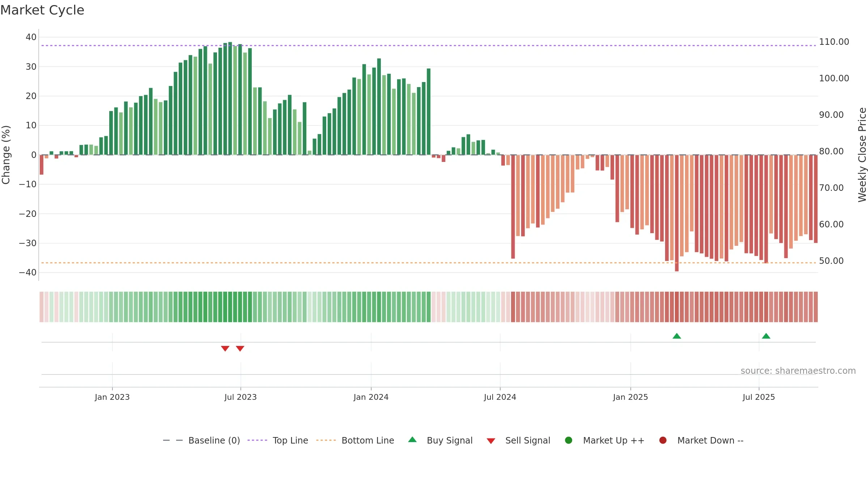Select the buy signal marker at Jul 2025

(x=766, y=336)
